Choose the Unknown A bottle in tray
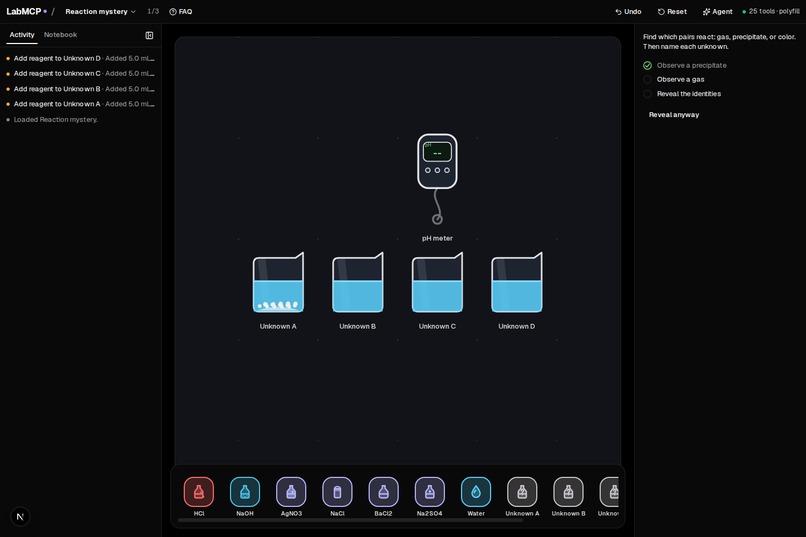 (x=522, y=492)
